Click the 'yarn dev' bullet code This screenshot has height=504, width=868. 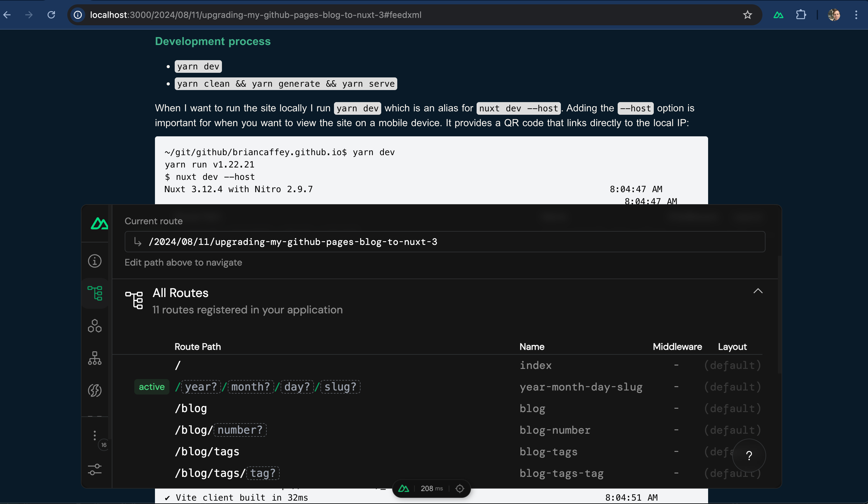(198, 66)
